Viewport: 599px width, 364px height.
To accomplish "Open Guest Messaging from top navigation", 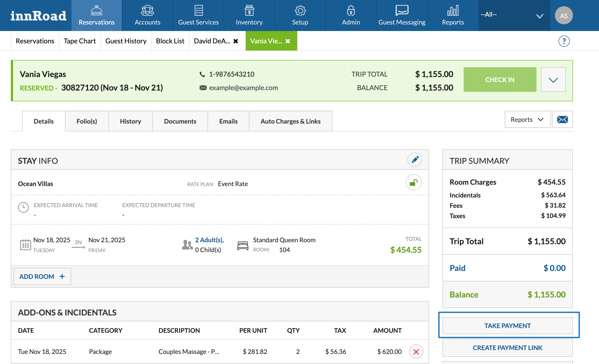I will coord(402,16).
